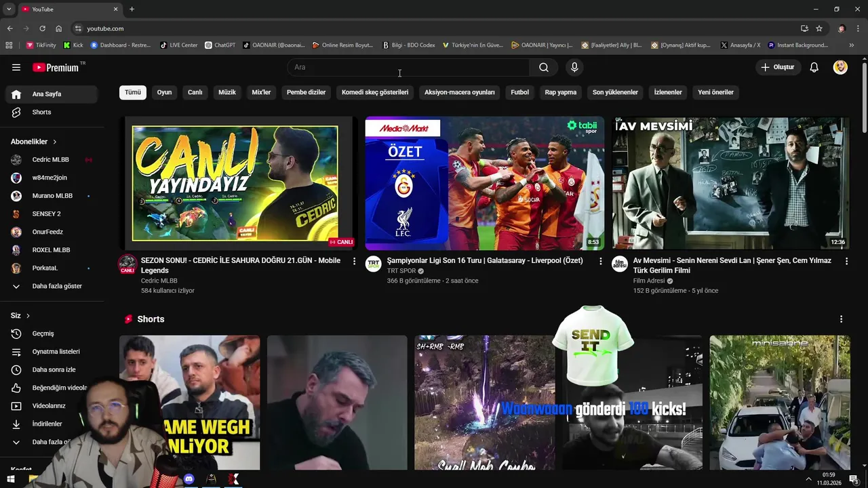868x488 pixels.
Task: Open Shorts from the sidebar
Action: tap(52, 112)
